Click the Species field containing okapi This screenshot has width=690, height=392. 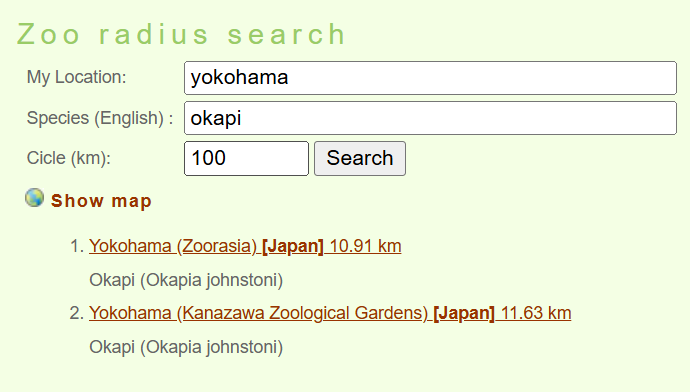pos(430,118)
